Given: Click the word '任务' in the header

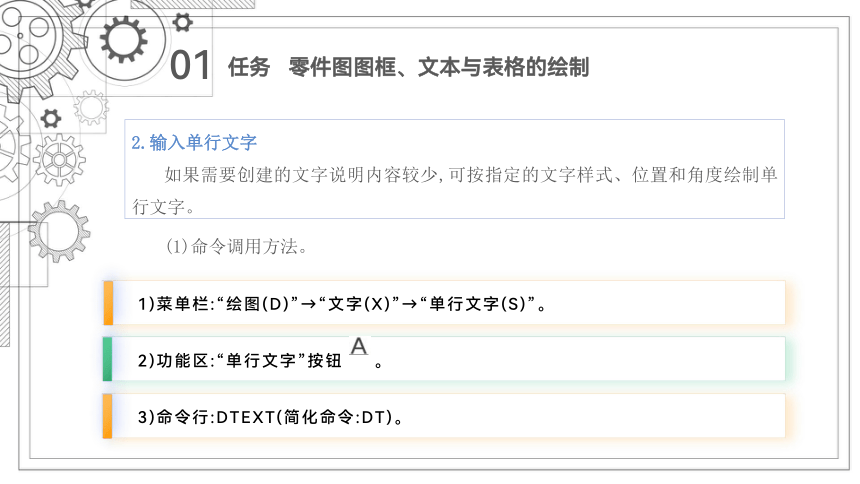Looking at the screenshot, I should pyautogui.click(x=249, y=67).
